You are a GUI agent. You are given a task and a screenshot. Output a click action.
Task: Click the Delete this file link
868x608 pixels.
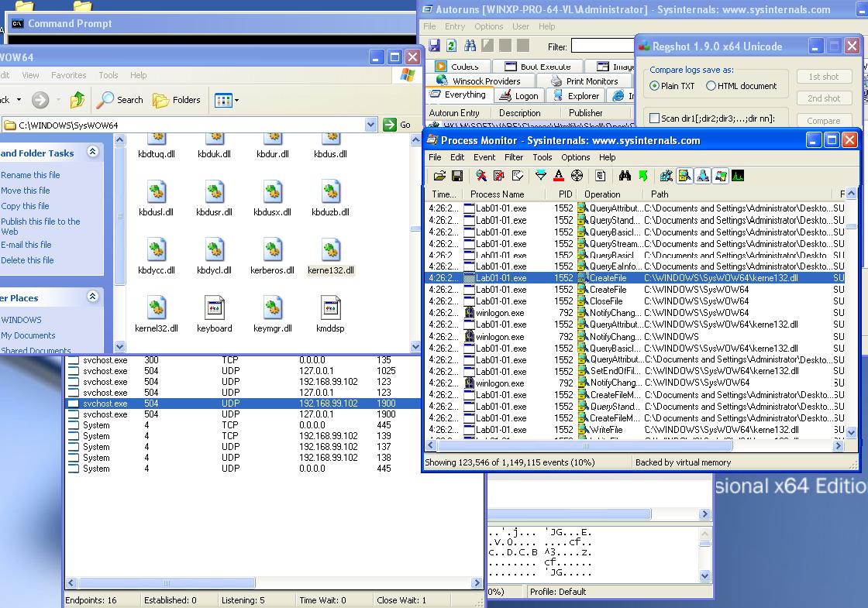click(x=27, y=260)
